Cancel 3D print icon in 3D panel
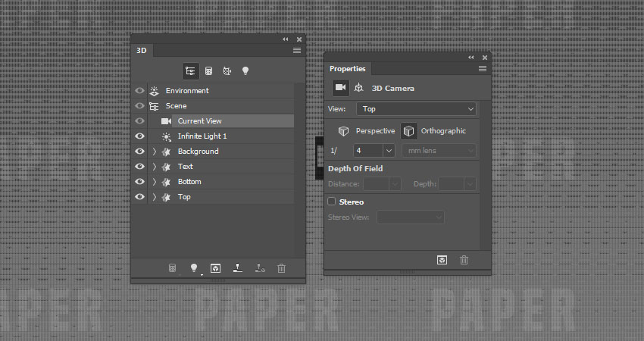Image resolution: width=644 pixels, height=341 pixels. (x=260, y=267)
